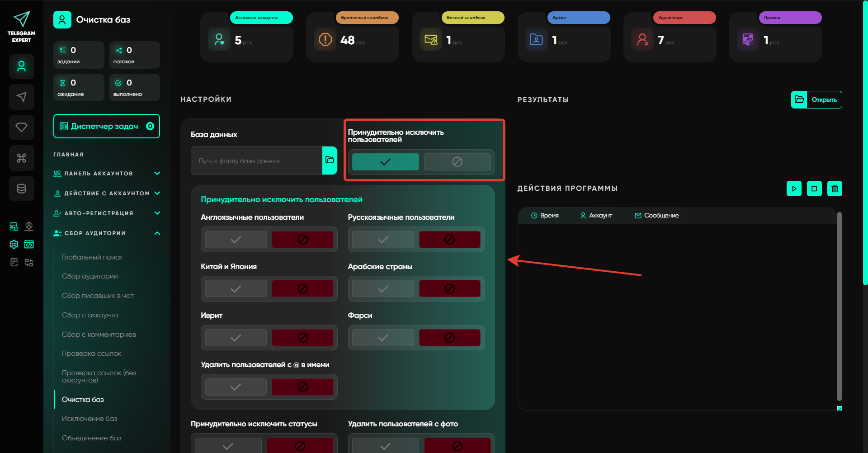Screen dimensions: 868x453
Task: Disable forced exclusion of users toggle
Action: 457,162
